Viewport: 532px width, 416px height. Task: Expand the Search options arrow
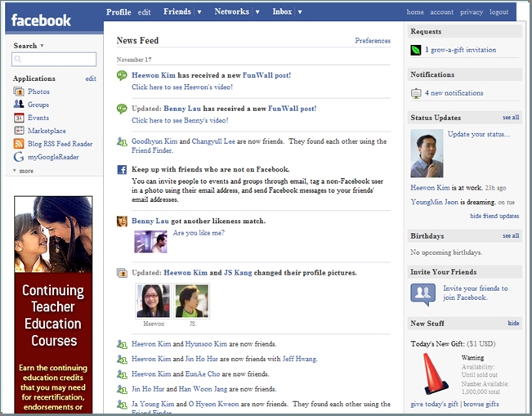(42, 46)
